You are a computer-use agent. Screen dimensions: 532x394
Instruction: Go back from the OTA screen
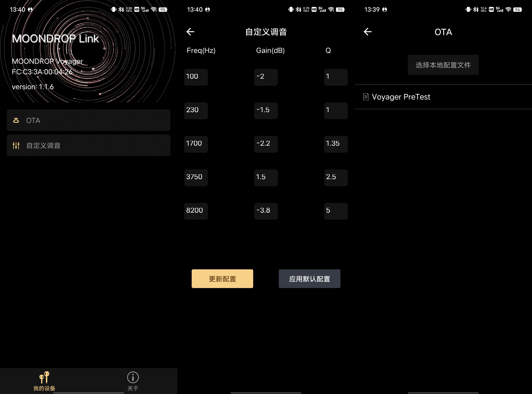pyautogui.click(x=368, y=32)
